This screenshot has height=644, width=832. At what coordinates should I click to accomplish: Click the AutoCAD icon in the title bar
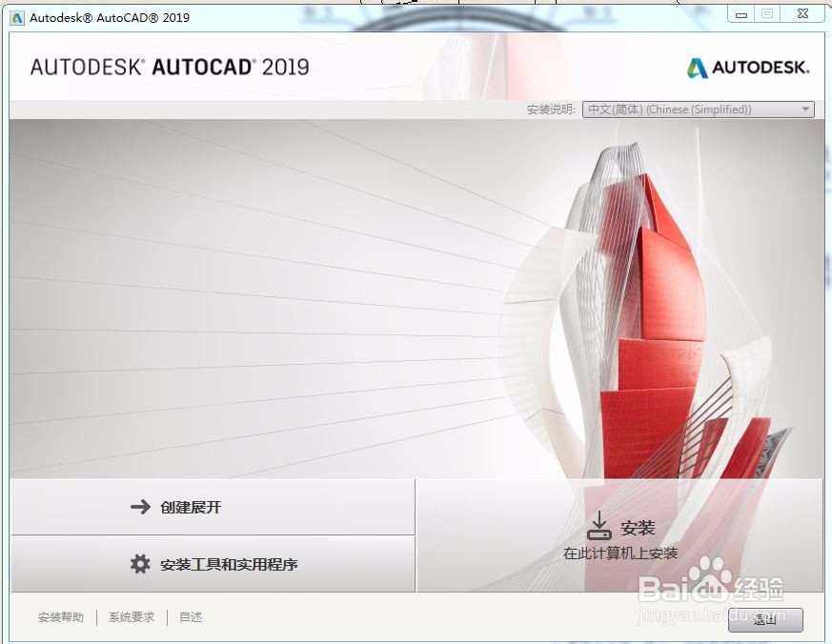[17, 17]
